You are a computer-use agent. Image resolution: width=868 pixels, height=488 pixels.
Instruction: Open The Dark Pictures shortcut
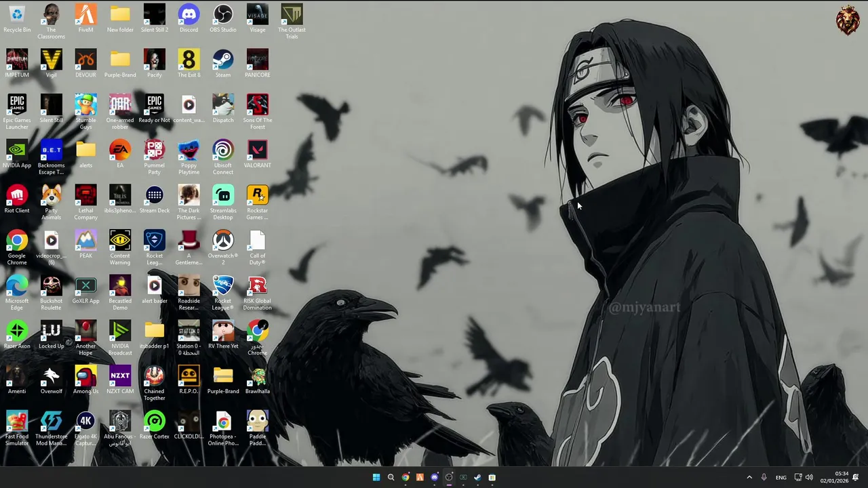click(189, 202)
